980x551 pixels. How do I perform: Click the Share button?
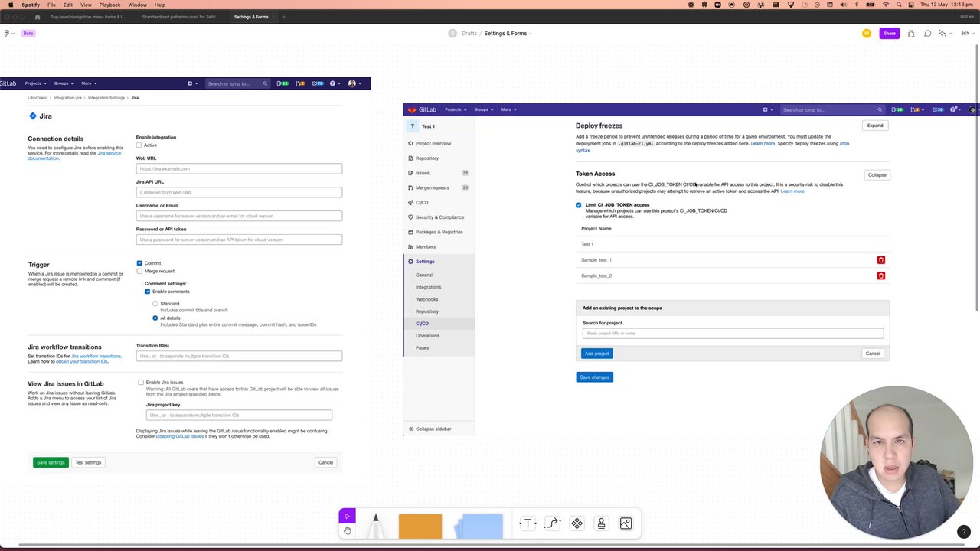890,34
